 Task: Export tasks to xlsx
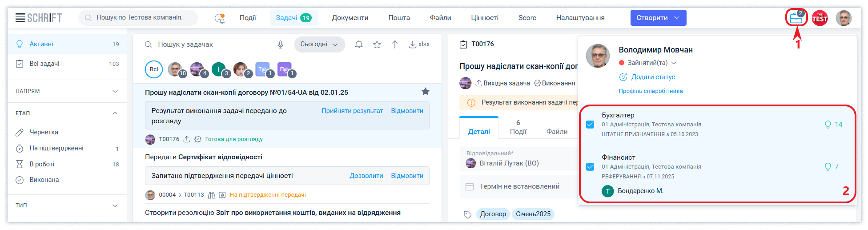tap(419, 44)
